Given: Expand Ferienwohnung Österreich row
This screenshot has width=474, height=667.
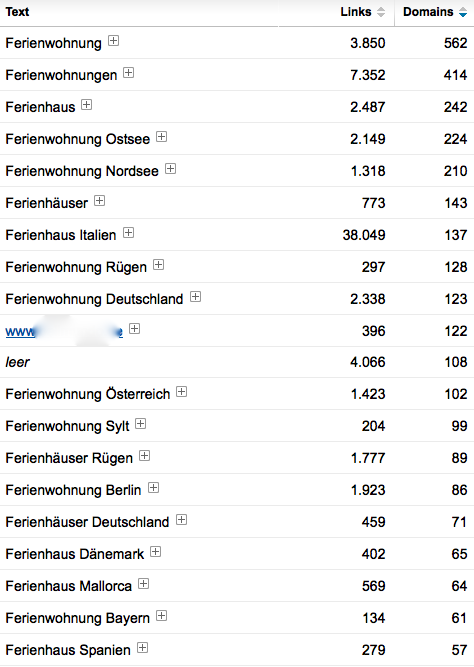Looking at the screenshot, I should tap(181, 392).
